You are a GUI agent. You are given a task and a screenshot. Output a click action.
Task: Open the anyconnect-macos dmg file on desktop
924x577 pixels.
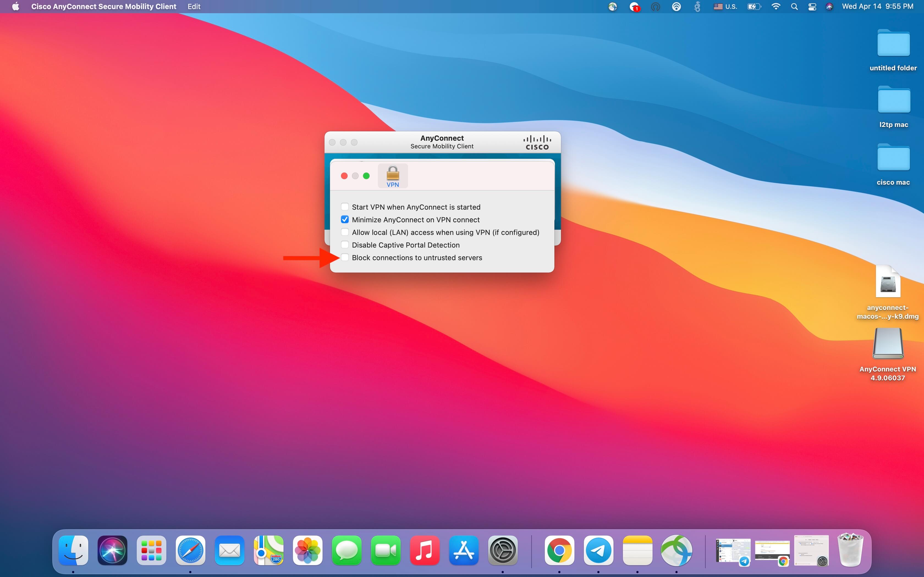(888, 282)
